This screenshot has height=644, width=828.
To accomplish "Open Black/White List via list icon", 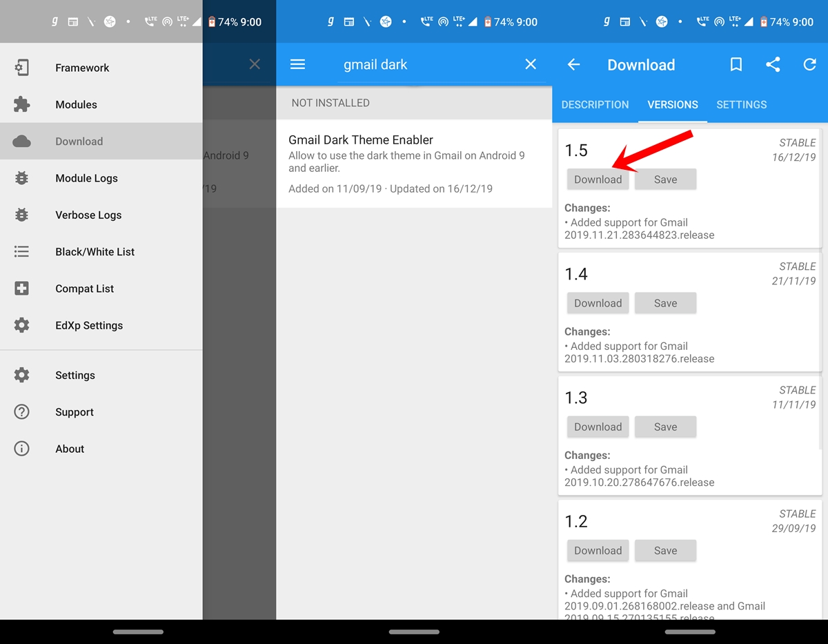I will pyautogui.click(x=21, y=251).
